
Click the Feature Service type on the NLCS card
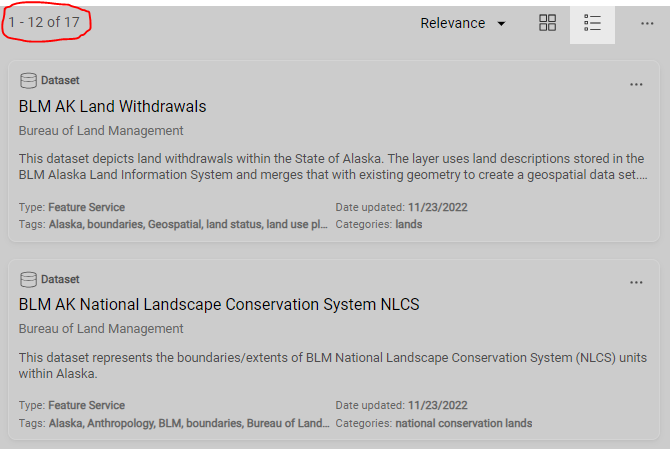pos(86,405)
